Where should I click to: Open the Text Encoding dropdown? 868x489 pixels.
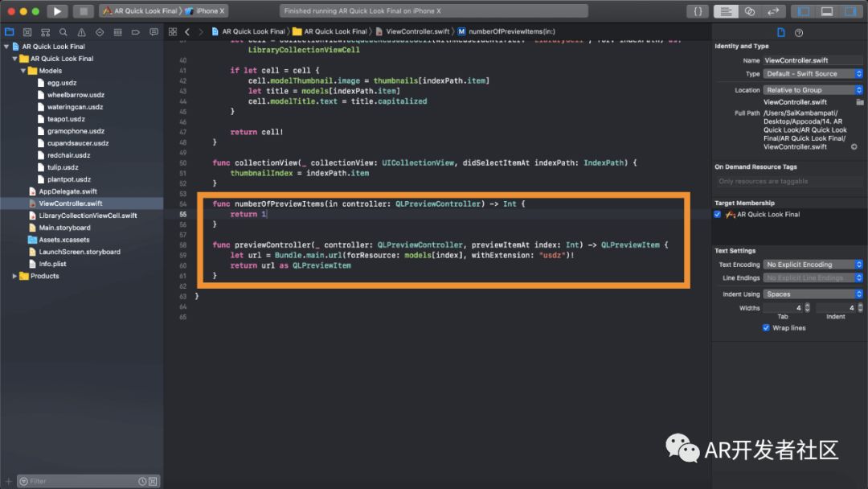(x=813, y=265)
